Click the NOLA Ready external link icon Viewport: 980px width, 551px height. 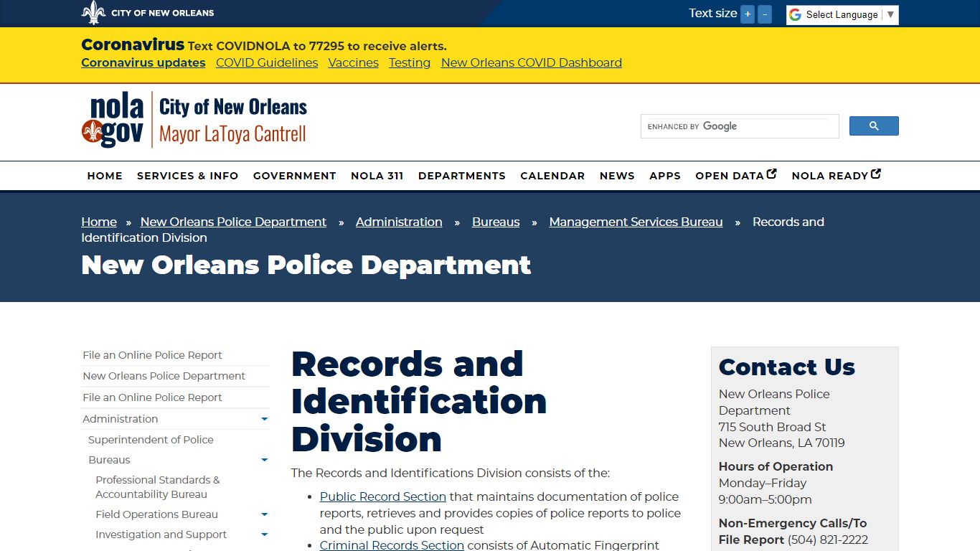point(876,174)
